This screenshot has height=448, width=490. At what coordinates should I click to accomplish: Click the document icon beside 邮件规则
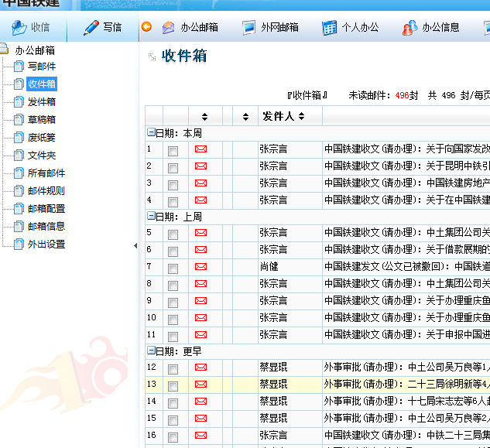click(x=19, y=191)
